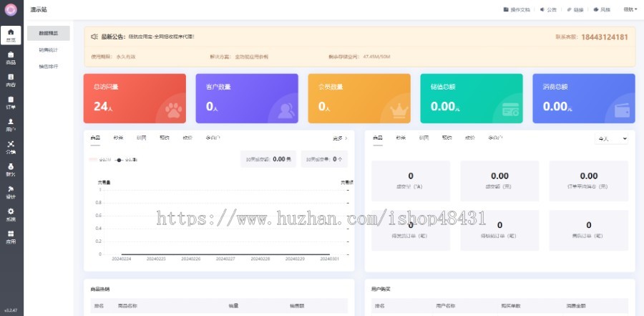Viewport: 644px width, 316px height.
Task: Click the 销售额 column header
Action: [x=297, y=306]
